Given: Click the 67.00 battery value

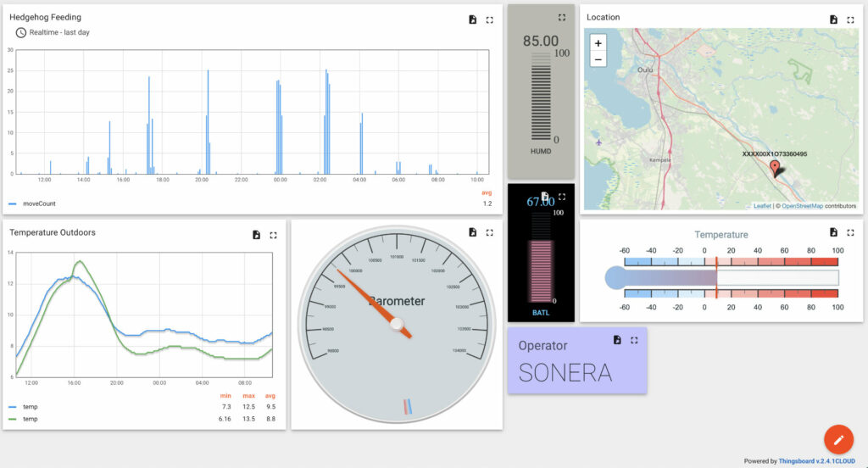Looking at the screenshot, I should coord(540,202).
